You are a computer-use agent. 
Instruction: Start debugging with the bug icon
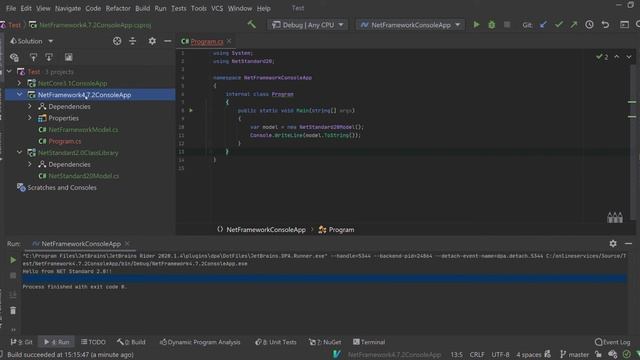492,25
